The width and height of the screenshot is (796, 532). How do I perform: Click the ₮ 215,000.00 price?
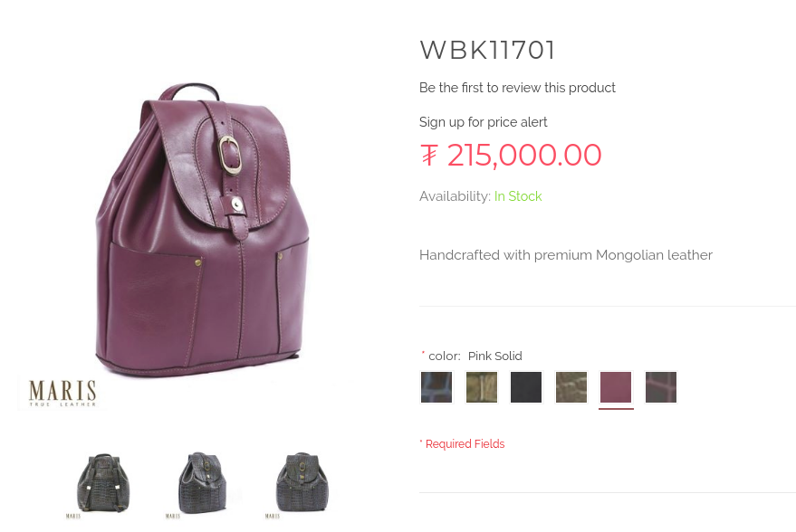point(511,156)
